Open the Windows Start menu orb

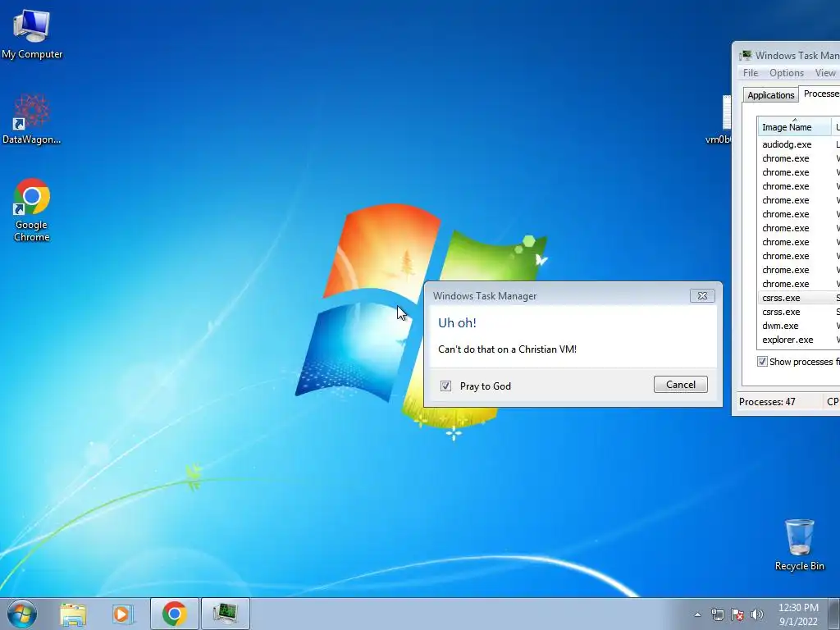point(22,614)
